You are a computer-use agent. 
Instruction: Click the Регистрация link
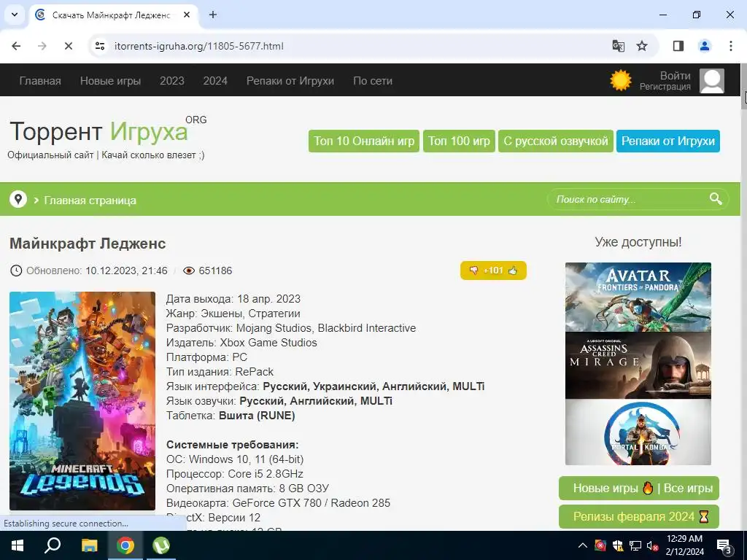click(665, 87)
